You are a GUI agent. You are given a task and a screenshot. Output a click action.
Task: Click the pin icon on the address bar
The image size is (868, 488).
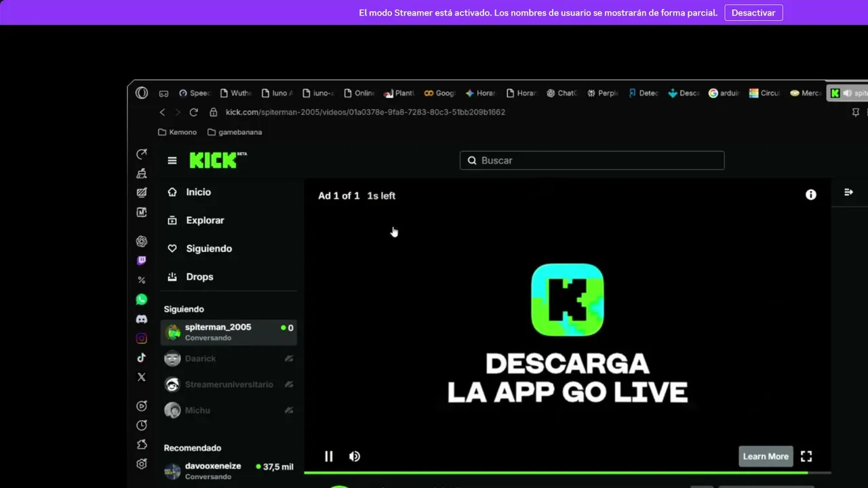(855, 112)
